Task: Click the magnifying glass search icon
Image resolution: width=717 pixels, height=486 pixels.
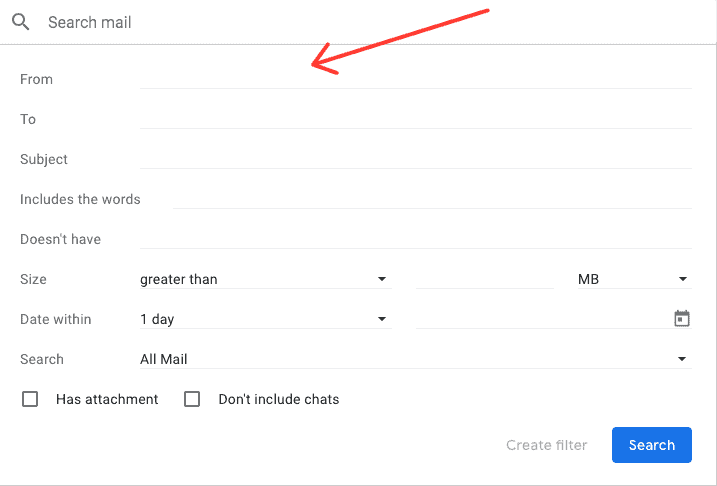Action: click(20, 22)
